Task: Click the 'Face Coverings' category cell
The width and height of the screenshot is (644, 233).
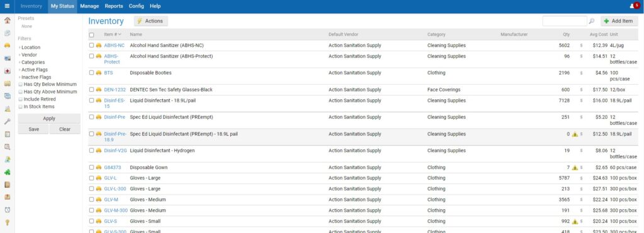Action: point(443,90)
